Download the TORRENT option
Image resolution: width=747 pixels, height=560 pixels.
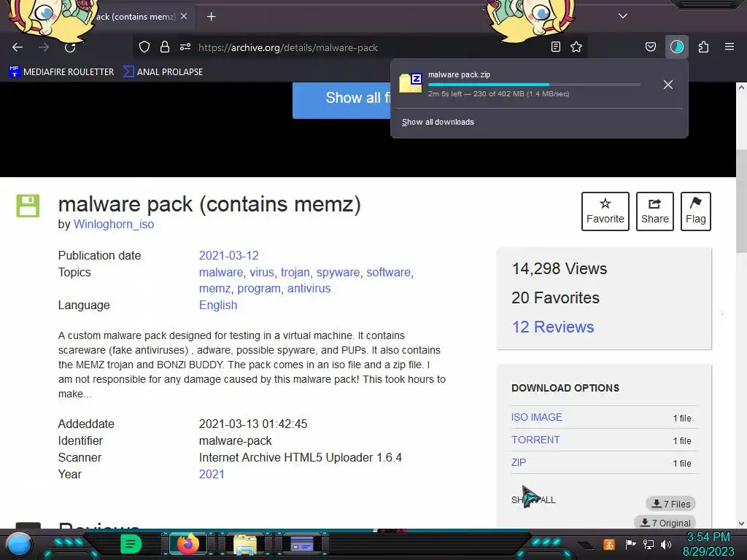click(x=535, y=440)
